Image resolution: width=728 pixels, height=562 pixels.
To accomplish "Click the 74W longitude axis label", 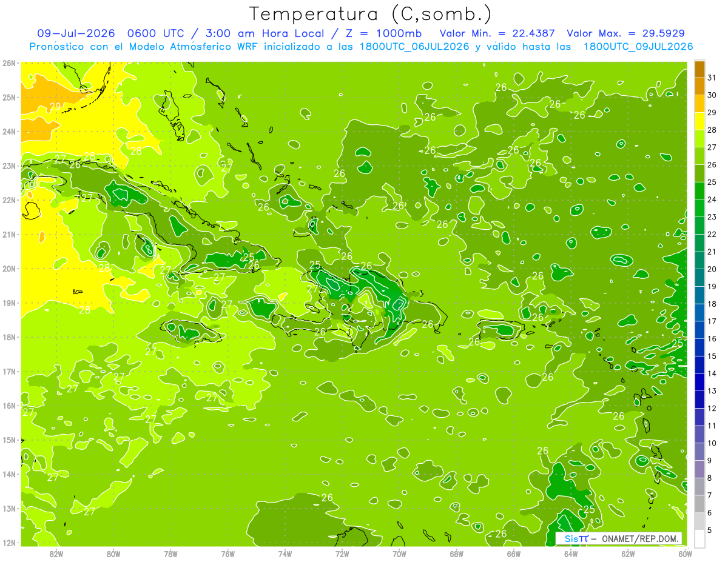I will tap(285, 554).
